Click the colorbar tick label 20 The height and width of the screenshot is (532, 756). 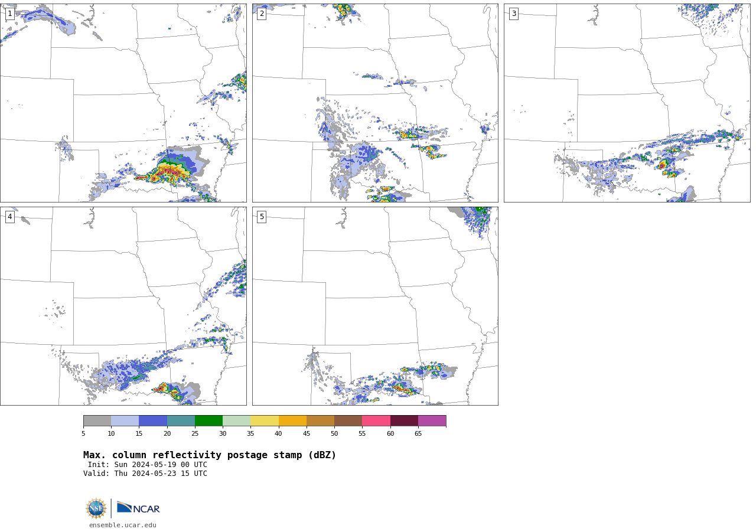tap(167, 434)
